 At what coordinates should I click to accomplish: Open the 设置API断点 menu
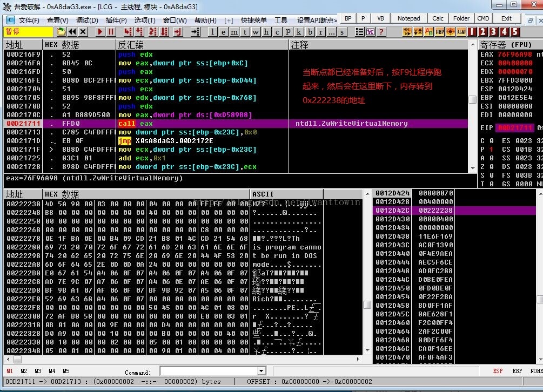tap(317, 21)
